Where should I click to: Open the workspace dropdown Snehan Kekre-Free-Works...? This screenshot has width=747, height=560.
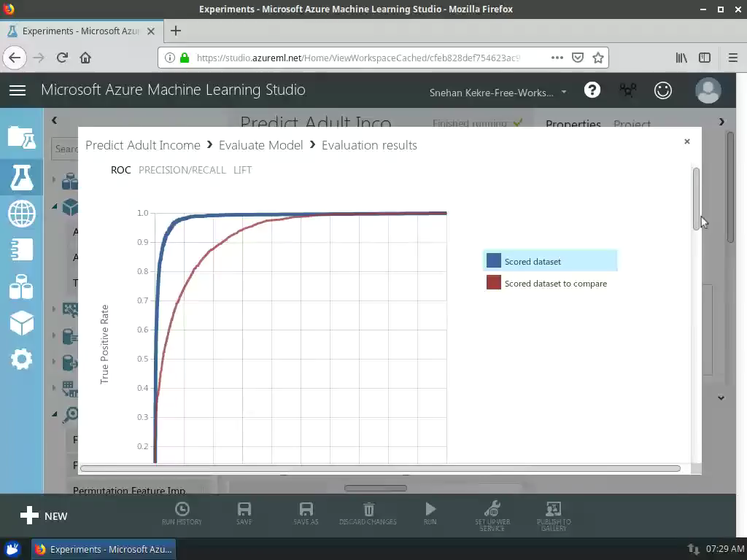498,93
